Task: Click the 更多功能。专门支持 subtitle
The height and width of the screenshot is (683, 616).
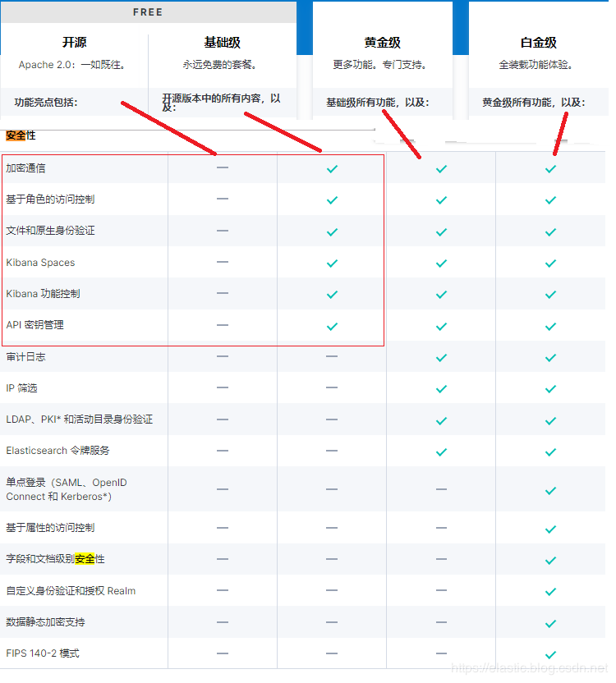Action: pos(380,65)
